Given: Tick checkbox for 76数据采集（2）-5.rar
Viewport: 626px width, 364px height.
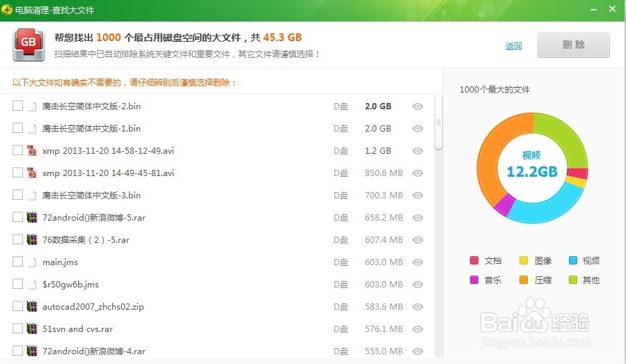Looking at the screenshot, I should [17, 239].
